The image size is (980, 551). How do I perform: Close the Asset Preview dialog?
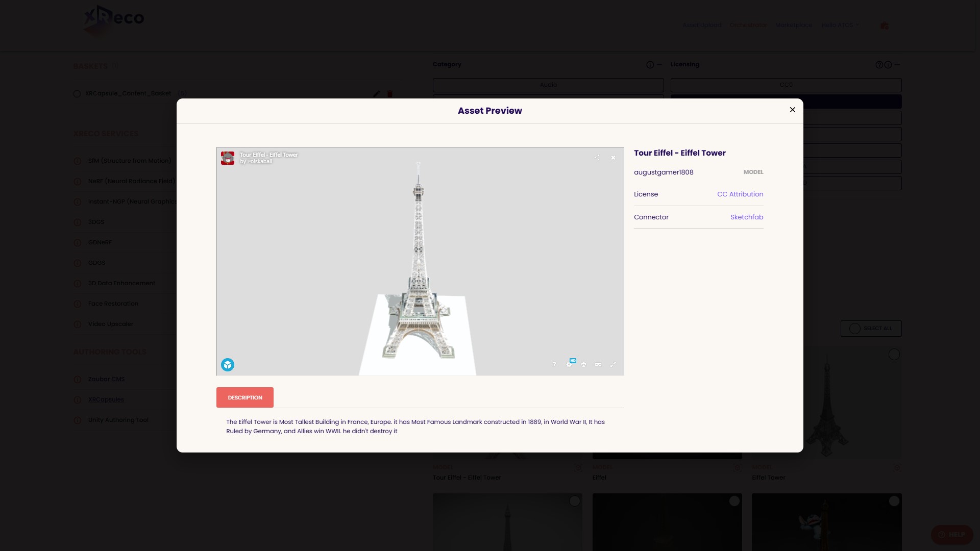pos(792,110)
